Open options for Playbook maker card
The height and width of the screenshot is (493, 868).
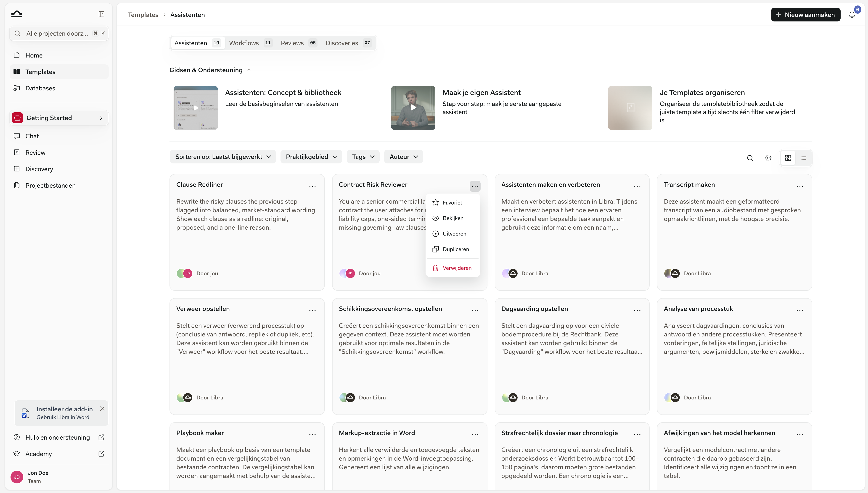click(312, 434)
